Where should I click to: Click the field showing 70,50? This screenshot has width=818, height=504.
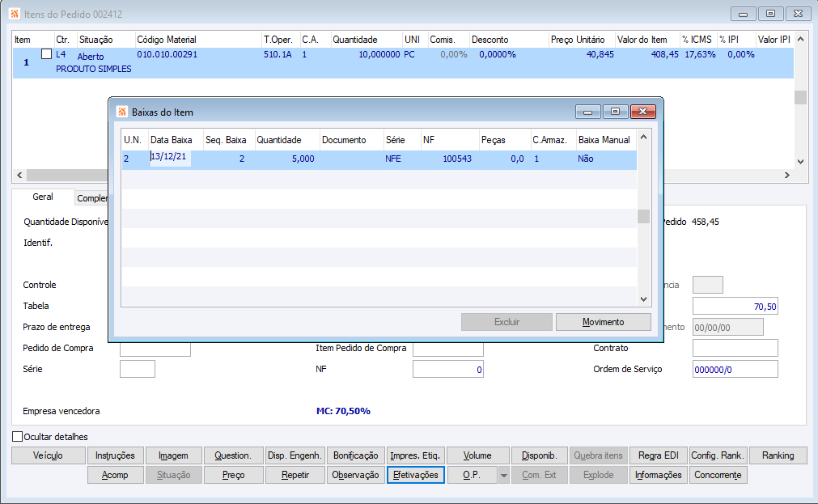[x=735, y=307]
